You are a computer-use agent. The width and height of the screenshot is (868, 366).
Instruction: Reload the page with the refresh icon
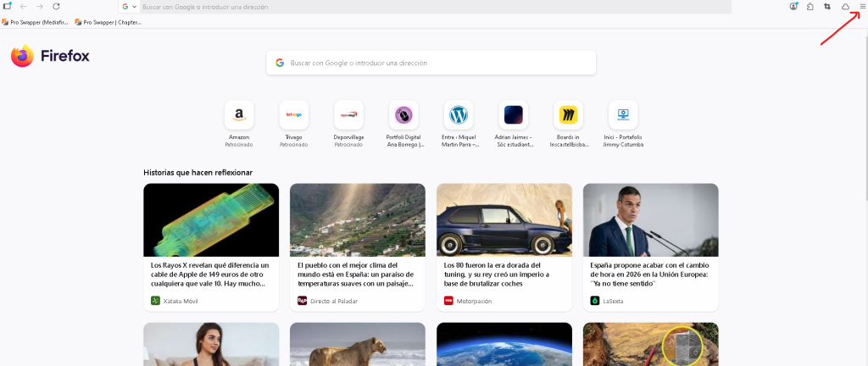pyautogui.click(x=56, y=6)
